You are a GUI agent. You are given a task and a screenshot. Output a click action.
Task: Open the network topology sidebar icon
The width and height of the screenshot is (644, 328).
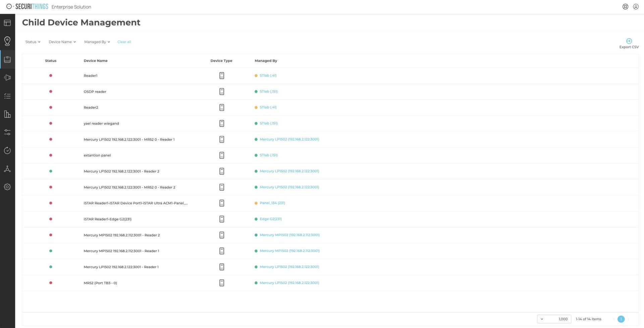click(7, 169)
